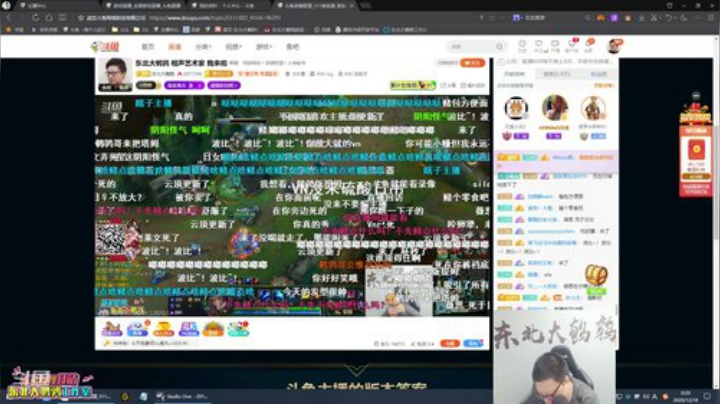The height and width of the screenshot is (404, 720).
Task: Open the treasure chest in chat panel
Action: click(x=596, y=275)
